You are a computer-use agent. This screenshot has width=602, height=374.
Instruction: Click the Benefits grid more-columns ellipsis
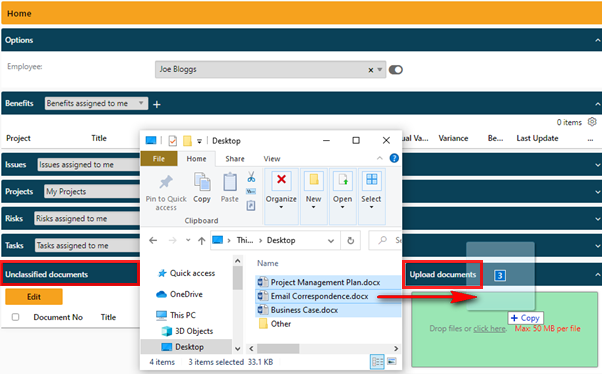(x=590, y=140)
